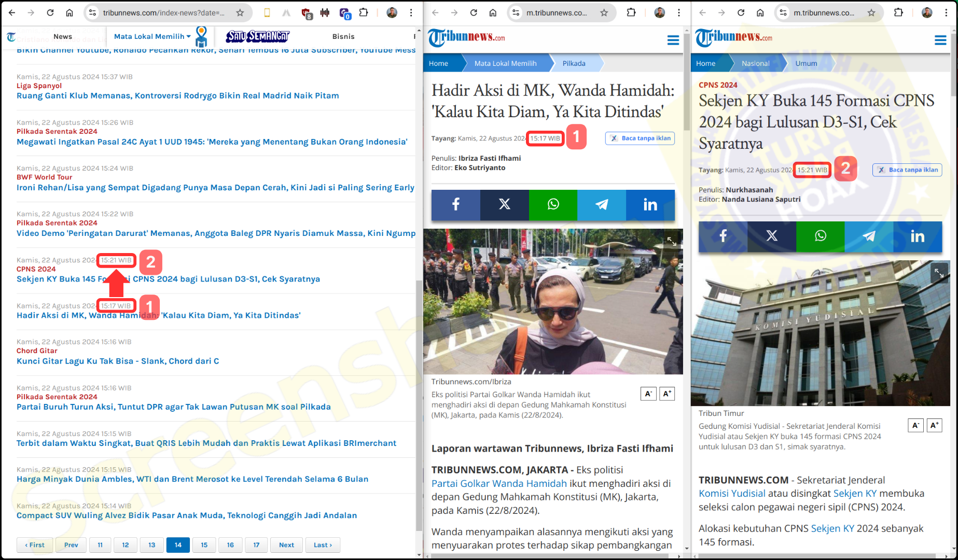The image size is (958, 560).
Task: Open Compact SUV Wuling Alvez headline
Action: (x=187, y=515)
